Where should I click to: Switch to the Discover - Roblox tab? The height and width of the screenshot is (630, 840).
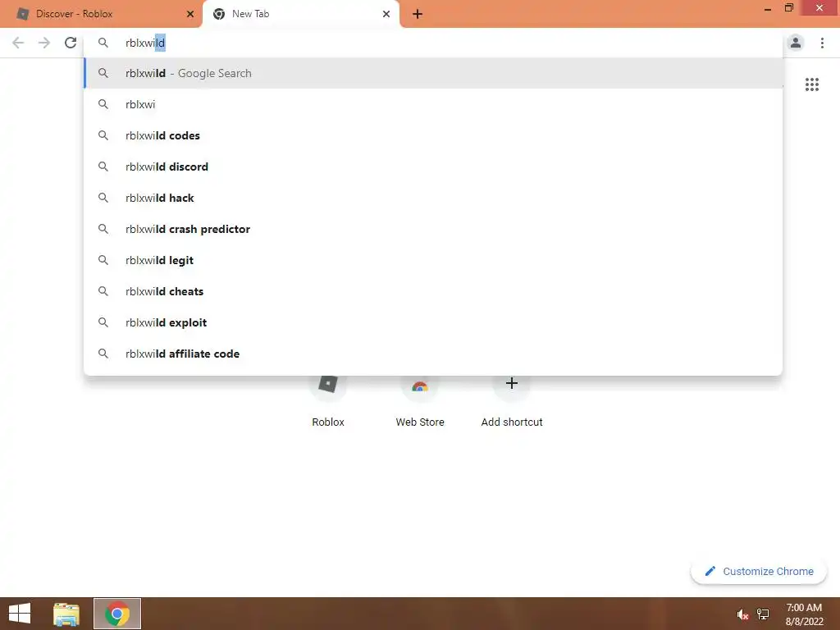101,14
